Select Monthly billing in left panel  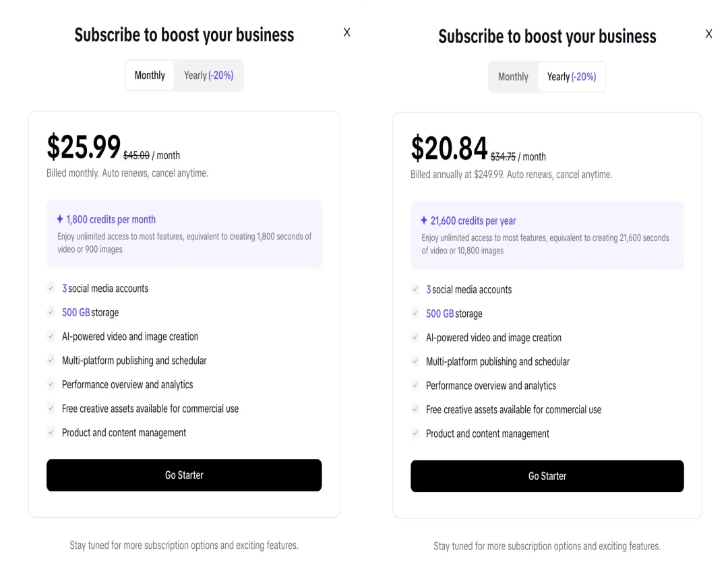pos(150,76)
